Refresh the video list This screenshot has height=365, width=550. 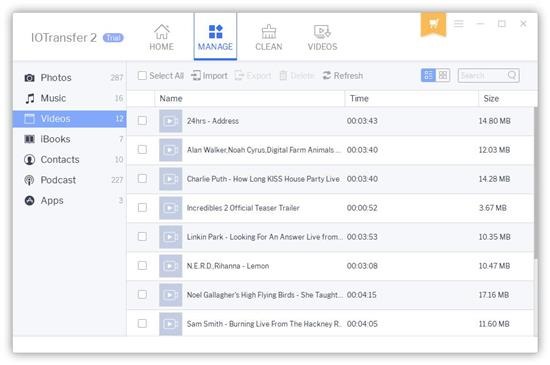(343, 75)
